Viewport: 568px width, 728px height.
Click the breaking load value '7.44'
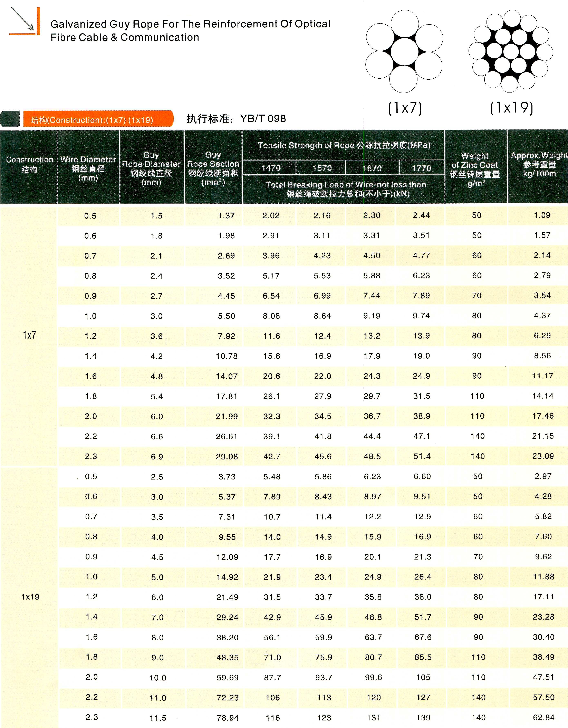click(372, 295)
